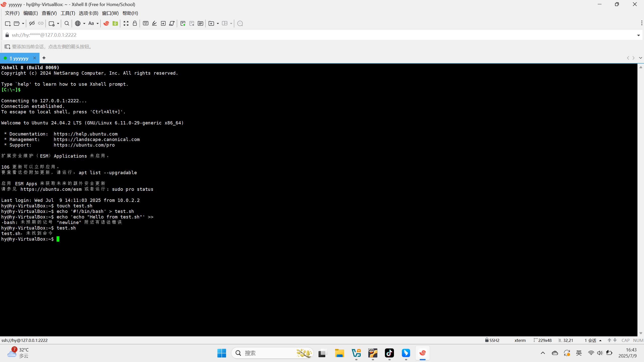
Task: Click the New Session toolbar icon
Action: click(8, 23)
